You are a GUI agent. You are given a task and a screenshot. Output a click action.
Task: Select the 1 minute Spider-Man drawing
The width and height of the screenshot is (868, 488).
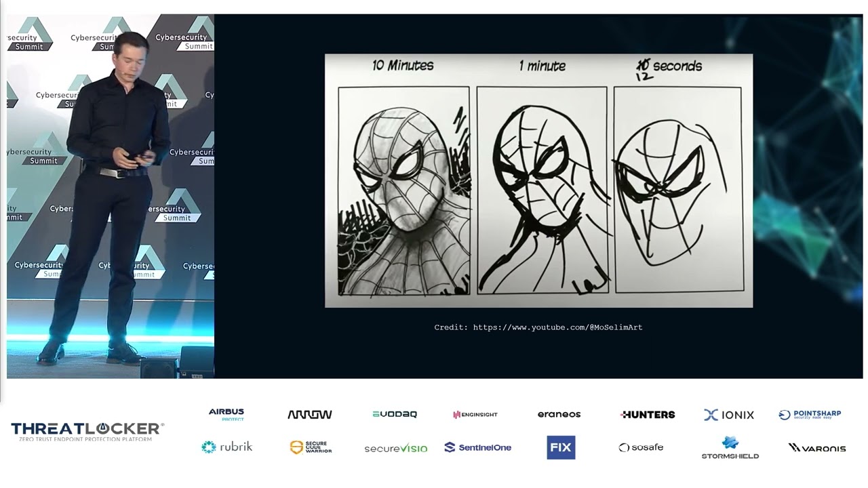coord(542,190)
